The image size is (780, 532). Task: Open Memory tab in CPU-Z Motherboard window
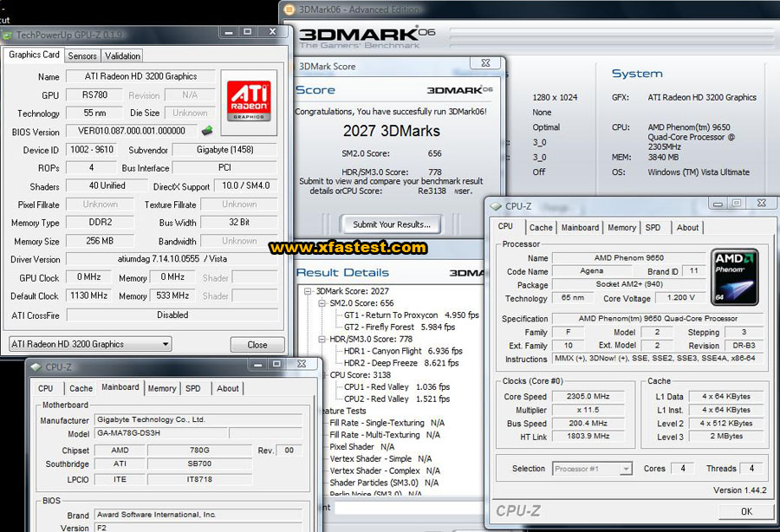(162, 388)
